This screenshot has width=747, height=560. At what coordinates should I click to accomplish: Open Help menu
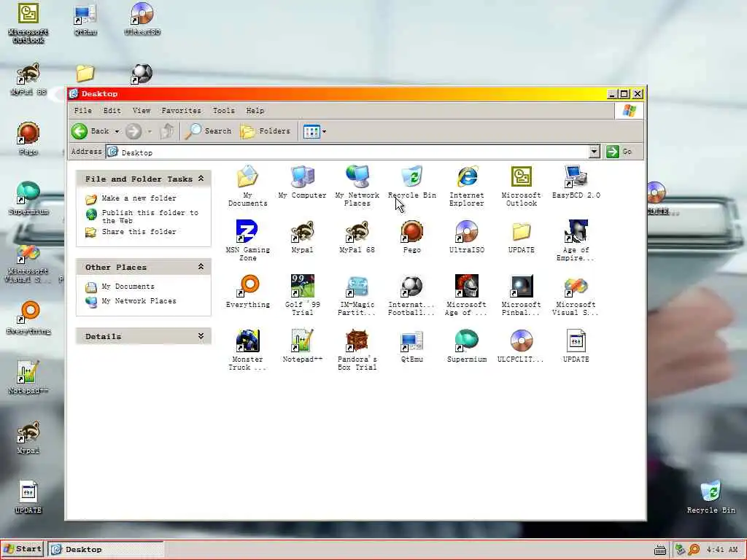[x=255, y=111]
